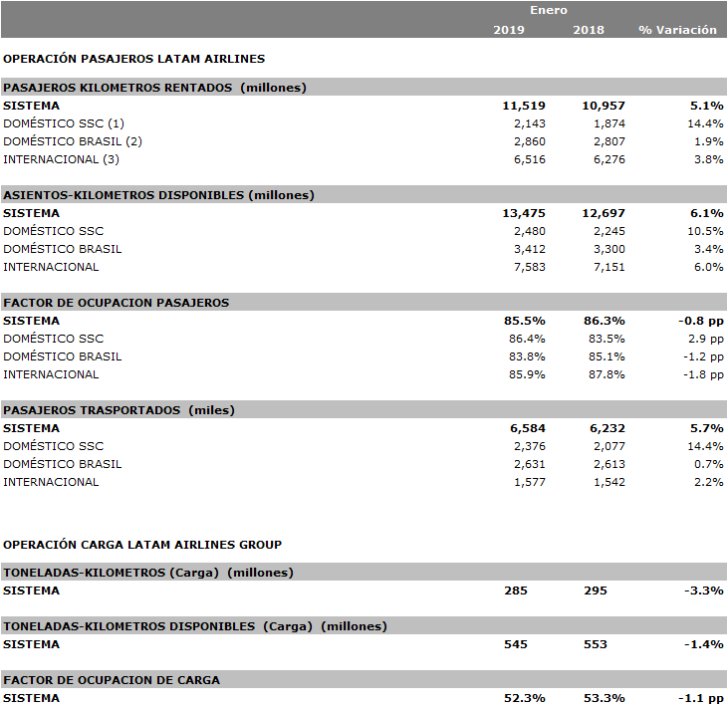Click the Toneladas-Kilometros Disponibles (Carga) header
Image resolution: width=728 pixels, height=708 pixels.
pos(195,626)
